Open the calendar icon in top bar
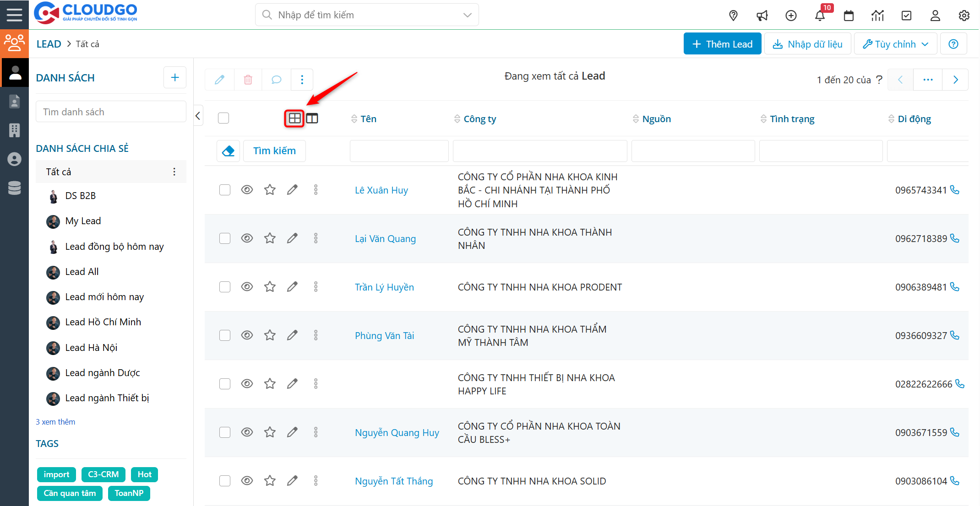The height and width of the screenshot is (506, 980). [x=849, y=16]
